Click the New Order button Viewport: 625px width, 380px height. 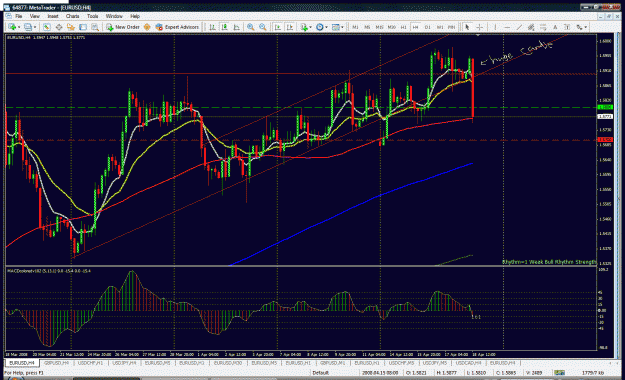tap(123, 27)
